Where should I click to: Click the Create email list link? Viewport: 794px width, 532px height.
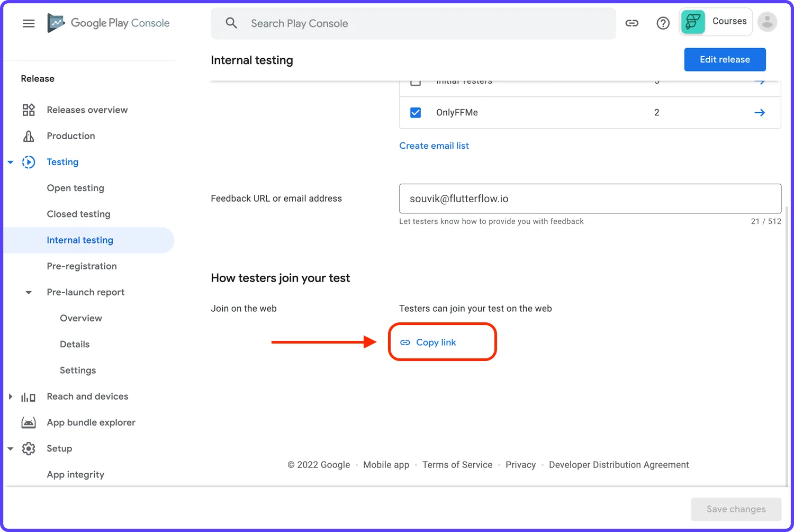click(434, 146)
